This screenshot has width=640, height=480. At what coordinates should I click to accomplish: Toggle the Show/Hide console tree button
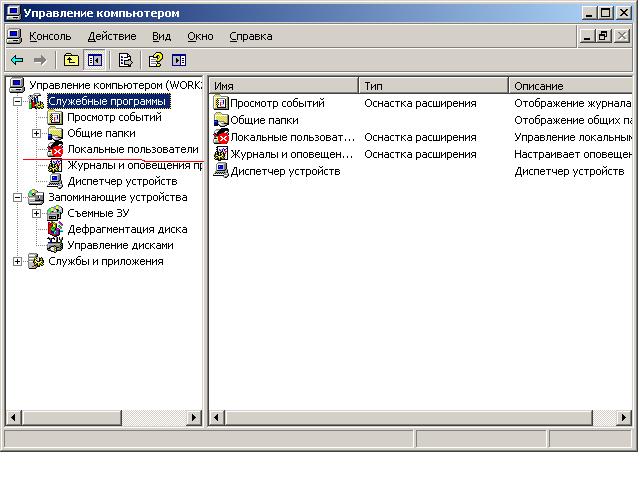(95, 60)
